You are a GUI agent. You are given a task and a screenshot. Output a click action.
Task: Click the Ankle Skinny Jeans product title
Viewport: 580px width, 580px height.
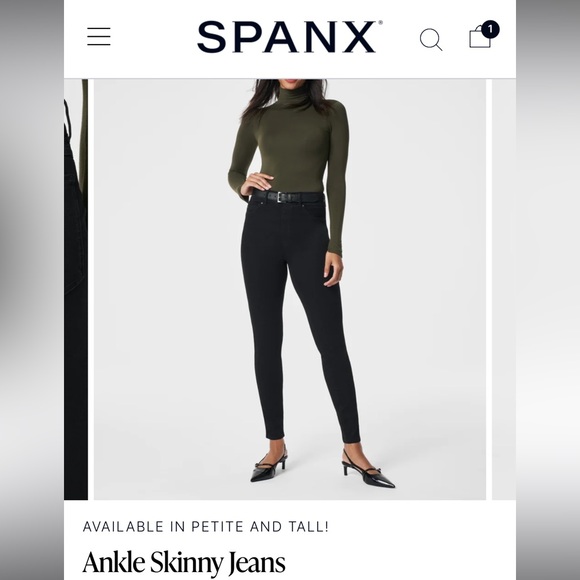point(184,563)
